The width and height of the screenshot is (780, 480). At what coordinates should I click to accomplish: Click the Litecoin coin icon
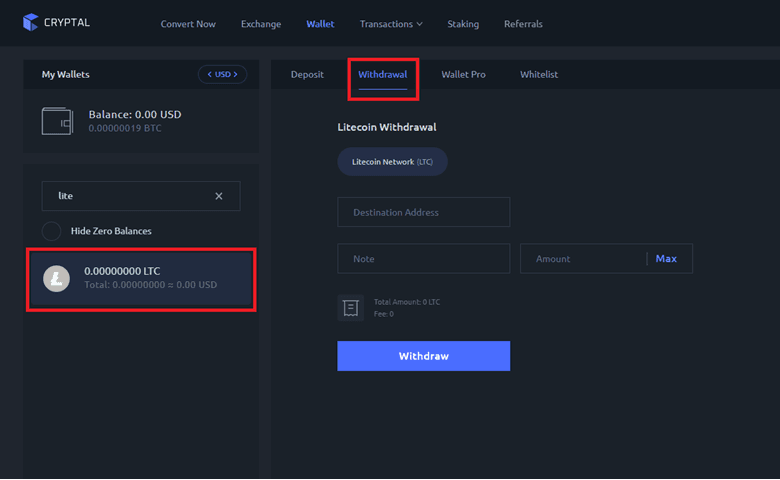click(x=56, y=278)
